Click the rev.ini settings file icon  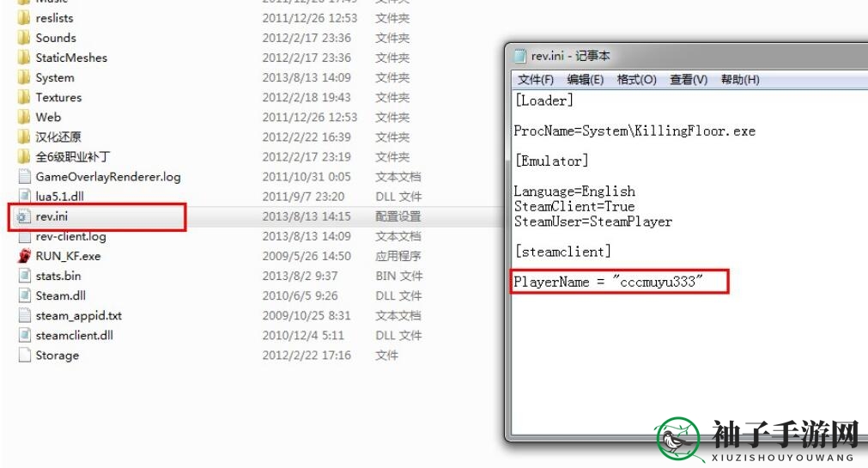pyautogui.click(x=22, y=216)
